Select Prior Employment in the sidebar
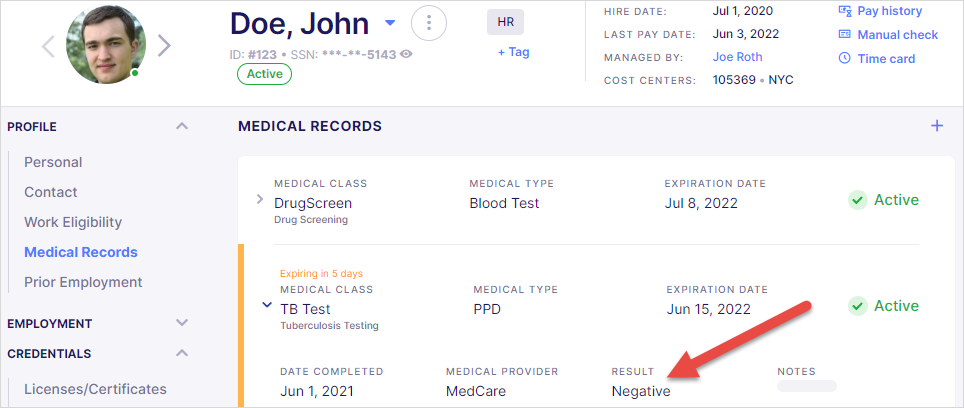Screen dimensions: 964x408 [x=83, y=282]
